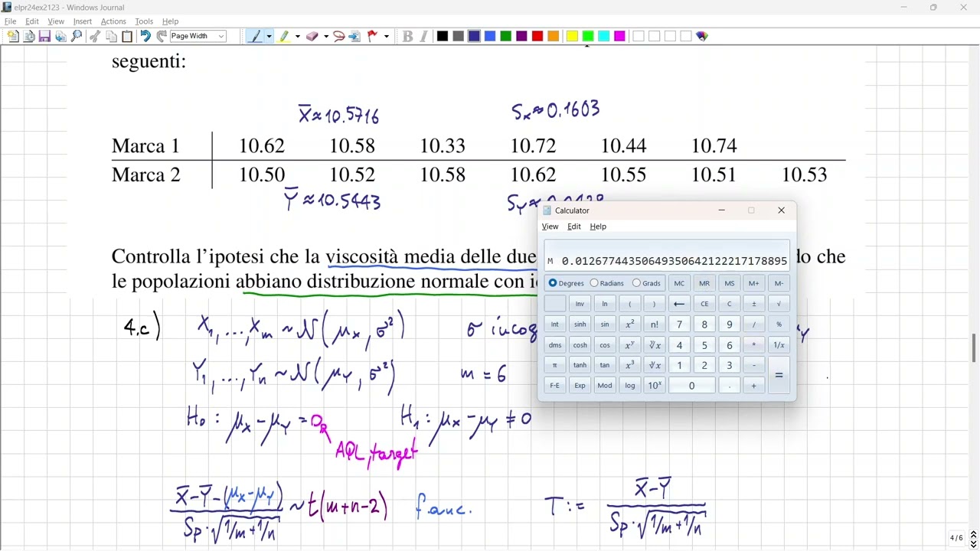Viewport: 980px width, 551px height.
Task: Click the equals button in Calculator
Action: [779, 376]
